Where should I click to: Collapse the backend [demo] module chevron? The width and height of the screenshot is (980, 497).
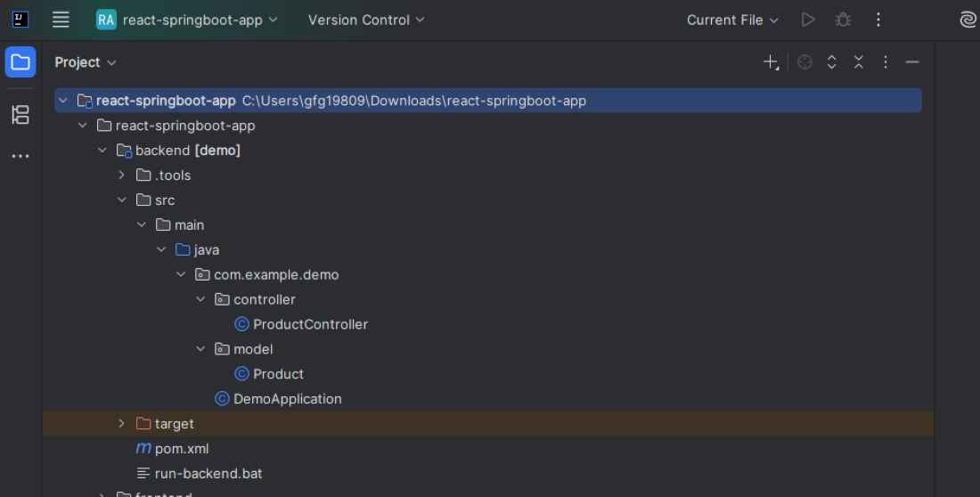[102, 151]
